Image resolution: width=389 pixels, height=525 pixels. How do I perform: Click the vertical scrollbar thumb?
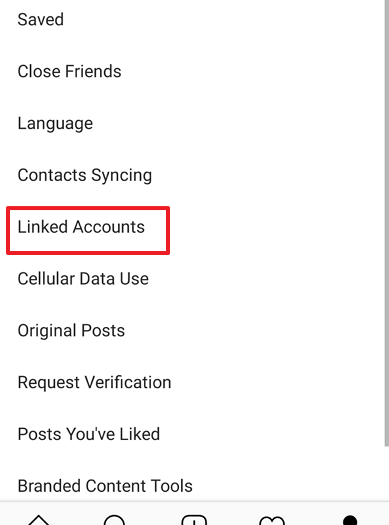coord(387,223)
